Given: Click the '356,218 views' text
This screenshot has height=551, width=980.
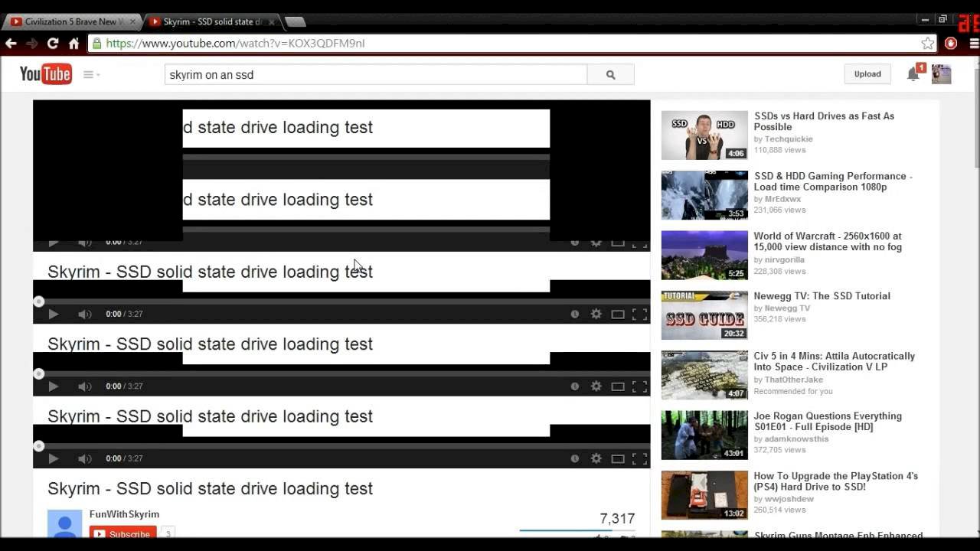Looking at the screenshot, I should coord(779,319).
